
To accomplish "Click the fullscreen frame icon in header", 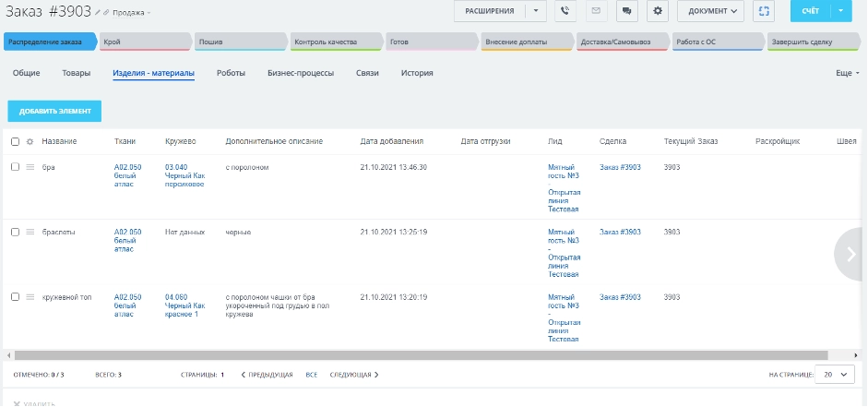I will tap(764, 11).
